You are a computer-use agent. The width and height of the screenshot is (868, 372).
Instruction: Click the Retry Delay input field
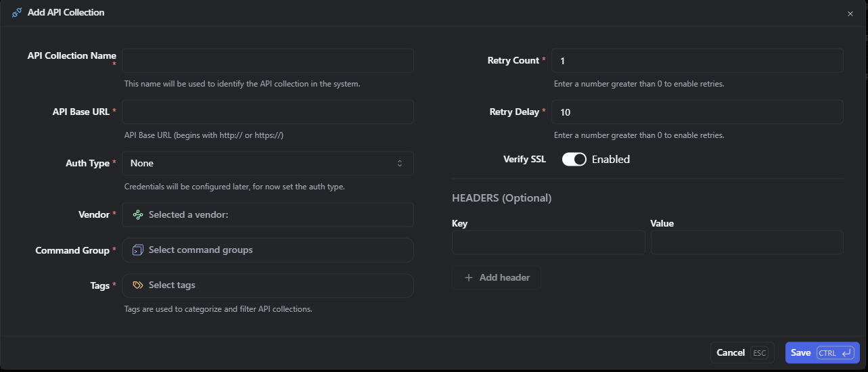click(697, 112)
